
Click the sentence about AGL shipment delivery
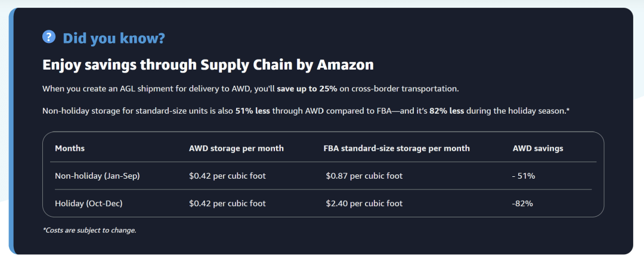[250, 89]
